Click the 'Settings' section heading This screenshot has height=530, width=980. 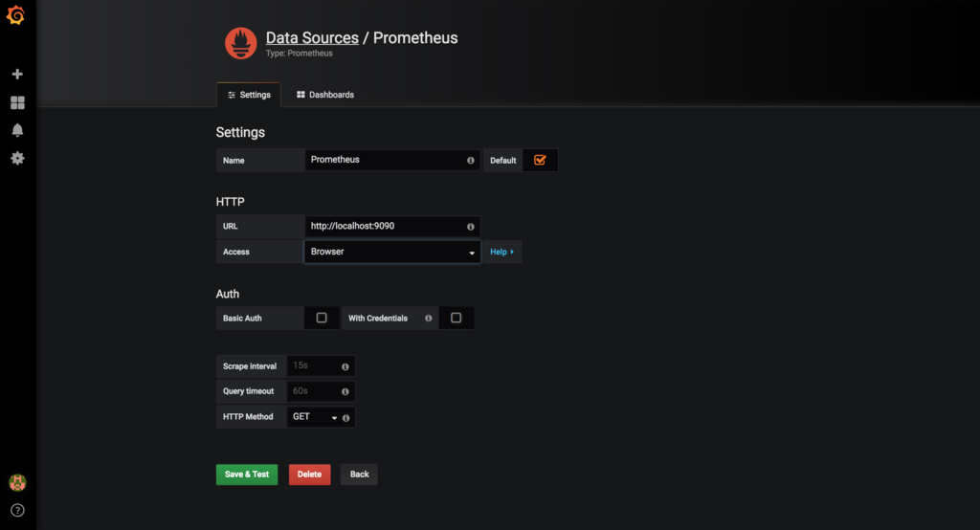240,132
